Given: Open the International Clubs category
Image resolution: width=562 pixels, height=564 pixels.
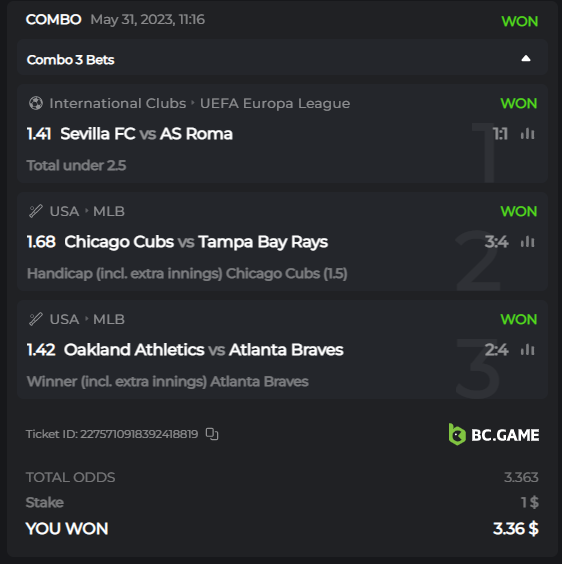Looking at the screenshot, I should point(118,104).
